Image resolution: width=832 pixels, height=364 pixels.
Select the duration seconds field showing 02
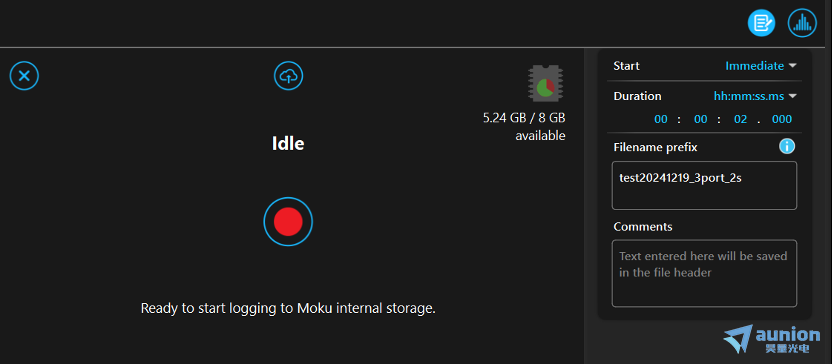tap(740, 119)
